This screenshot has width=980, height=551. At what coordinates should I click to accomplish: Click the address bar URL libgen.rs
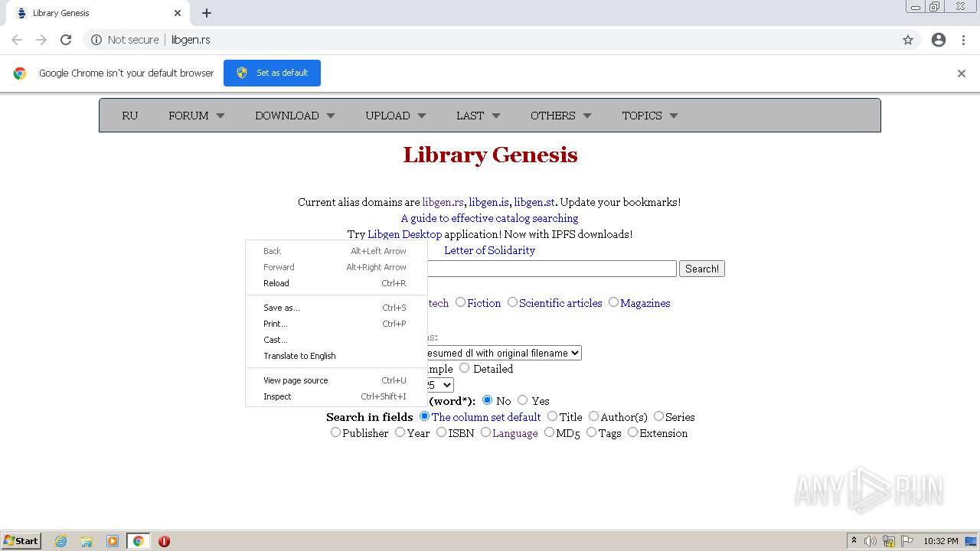(x=191, y=40)
